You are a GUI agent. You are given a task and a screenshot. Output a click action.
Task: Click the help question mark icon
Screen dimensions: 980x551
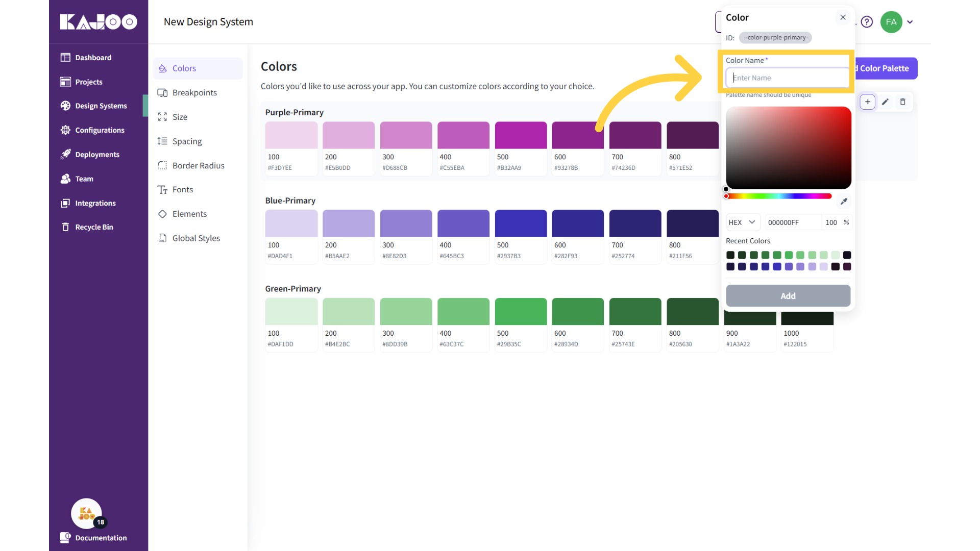point(867,22)
